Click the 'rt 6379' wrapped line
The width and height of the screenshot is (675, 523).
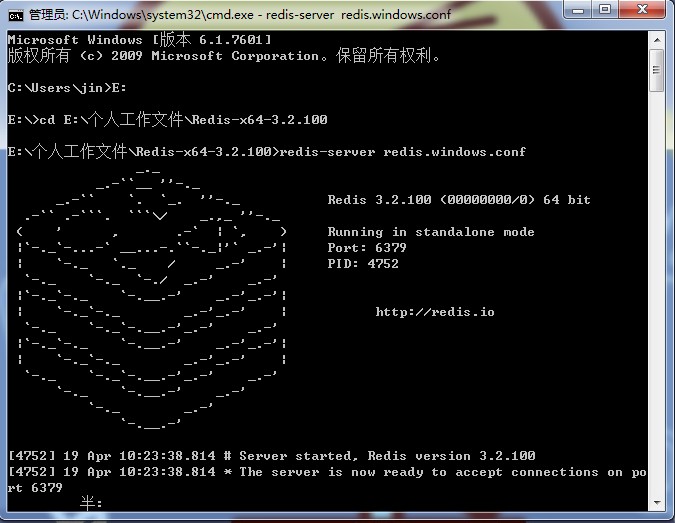tap(35, 488)
